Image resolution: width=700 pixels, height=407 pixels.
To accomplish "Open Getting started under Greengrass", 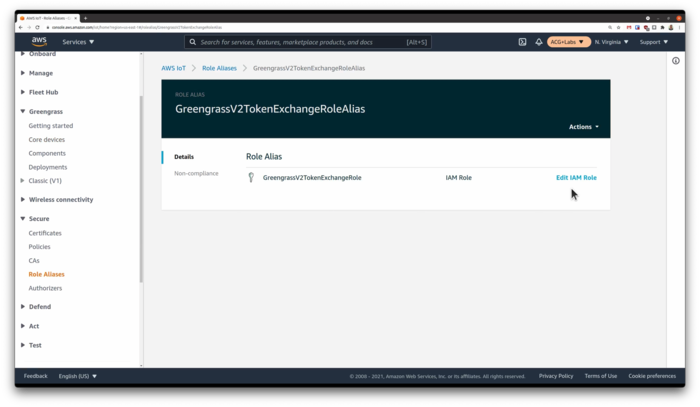I will coord(51,126).
